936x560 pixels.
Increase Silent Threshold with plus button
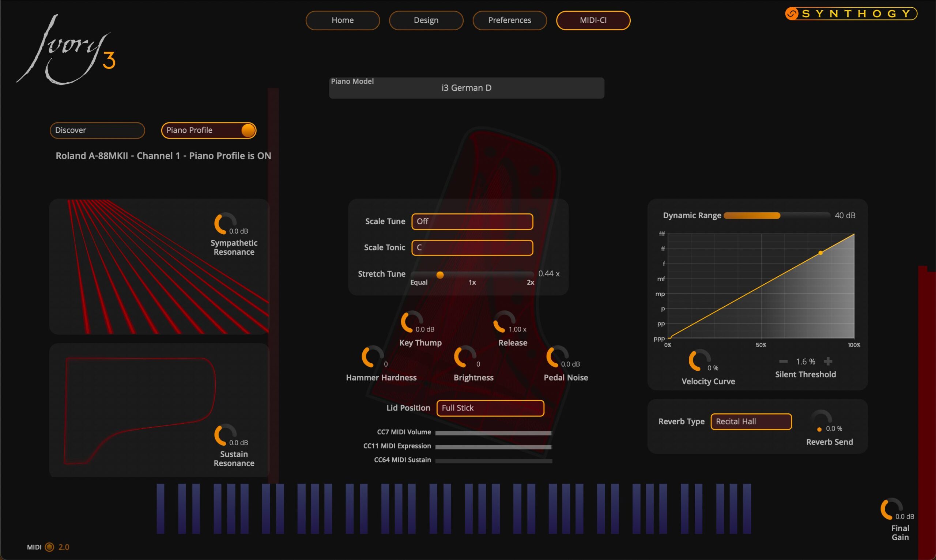coord(828,362)
